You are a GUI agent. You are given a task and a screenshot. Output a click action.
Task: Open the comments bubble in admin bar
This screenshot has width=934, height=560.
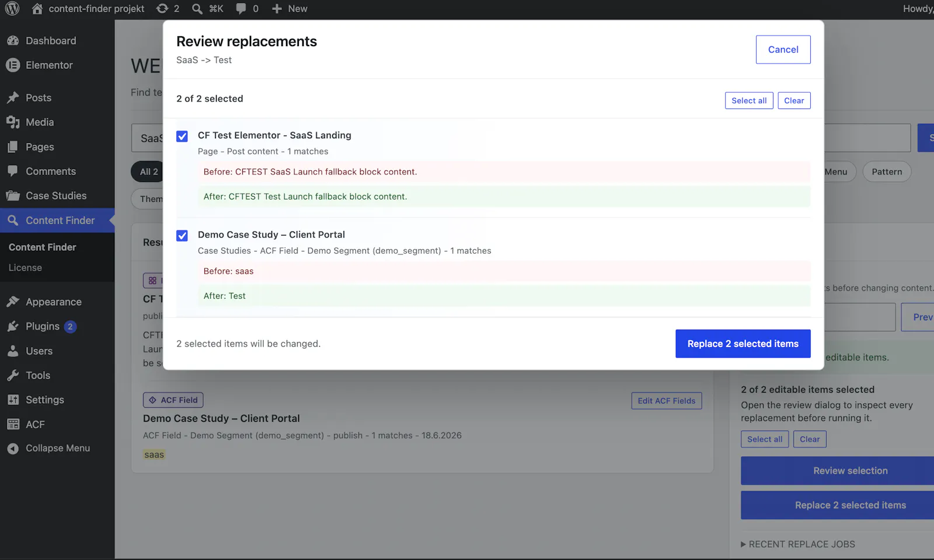[x=248, y=8]
